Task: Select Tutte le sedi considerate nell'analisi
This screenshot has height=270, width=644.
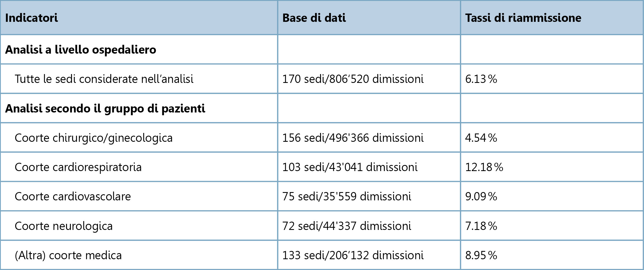Action: click(104, 79)
